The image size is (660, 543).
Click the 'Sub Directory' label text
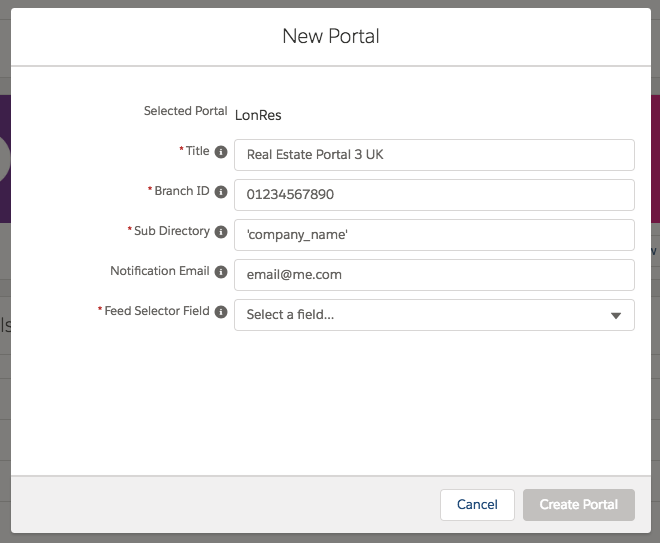[x=171, y=231]
